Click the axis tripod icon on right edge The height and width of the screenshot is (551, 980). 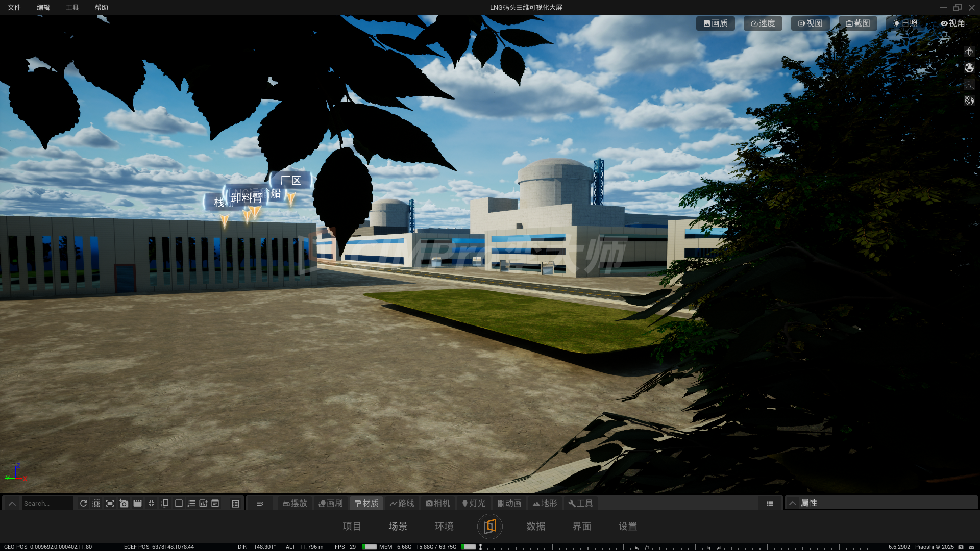[x=969, y=84]
